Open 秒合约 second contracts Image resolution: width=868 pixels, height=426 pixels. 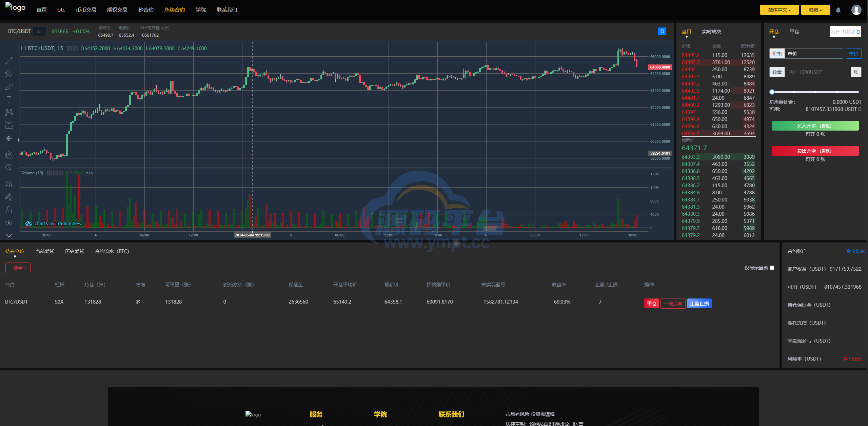[146, 10]
